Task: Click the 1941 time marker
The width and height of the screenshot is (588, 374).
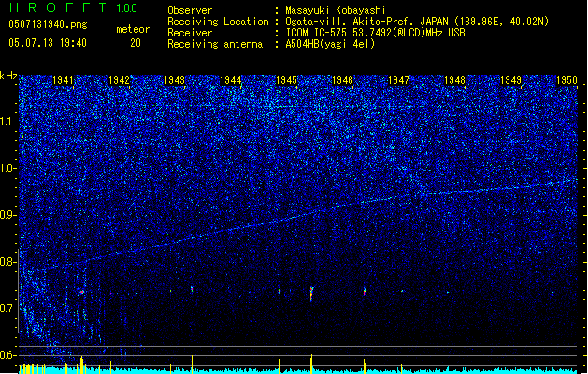Action: (x=63, y=80)
